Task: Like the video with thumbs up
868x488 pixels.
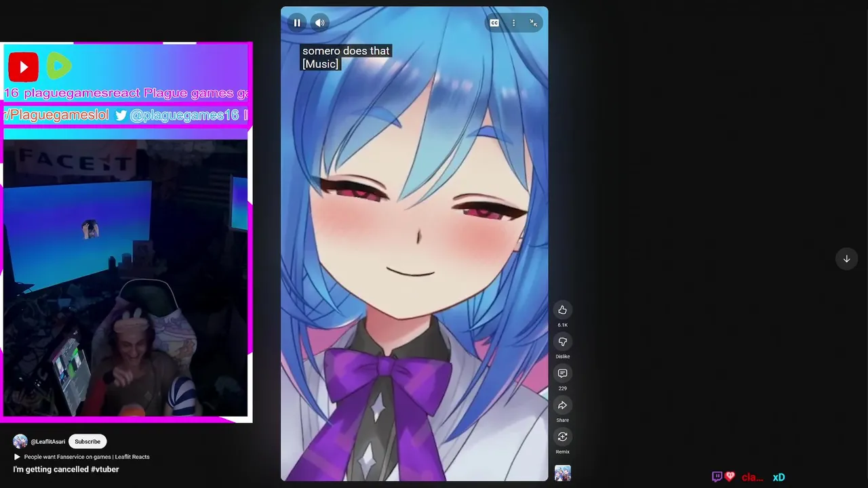Action: click(x=562, y=310)
